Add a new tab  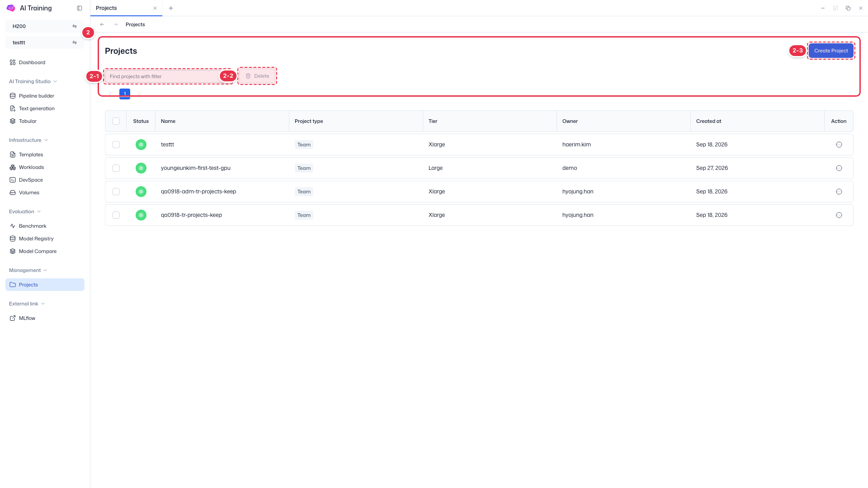[x=171, y=8]
